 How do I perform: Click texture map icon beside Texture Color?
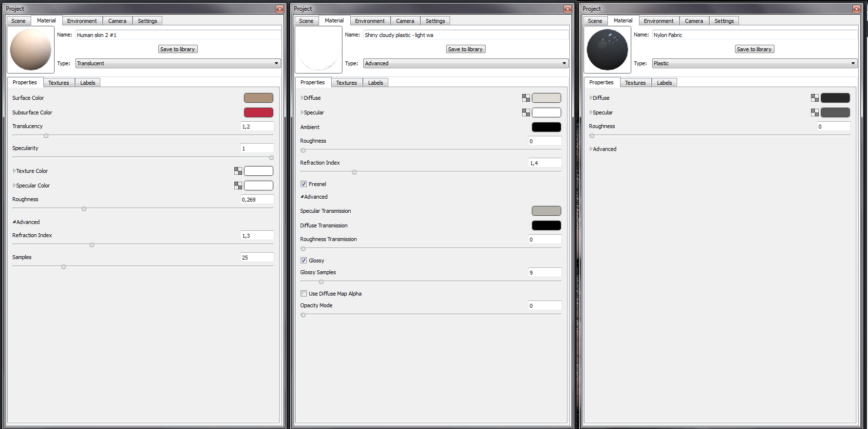pos(238,171)
